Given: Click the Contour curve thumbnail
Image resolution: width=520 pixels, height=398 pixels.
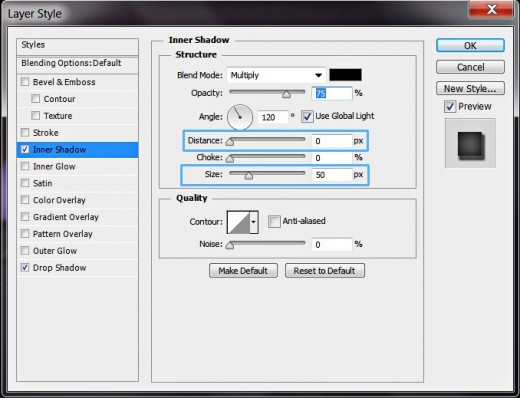Looking at the screenshot, I should click(238, 222).
